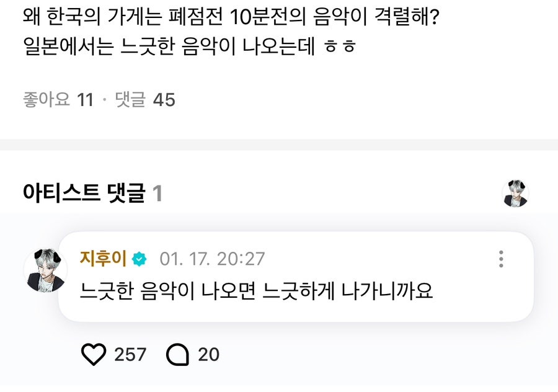Select the 아티스트 댓글 section header
Screen dimensions: 558x392
click(84, 194)
